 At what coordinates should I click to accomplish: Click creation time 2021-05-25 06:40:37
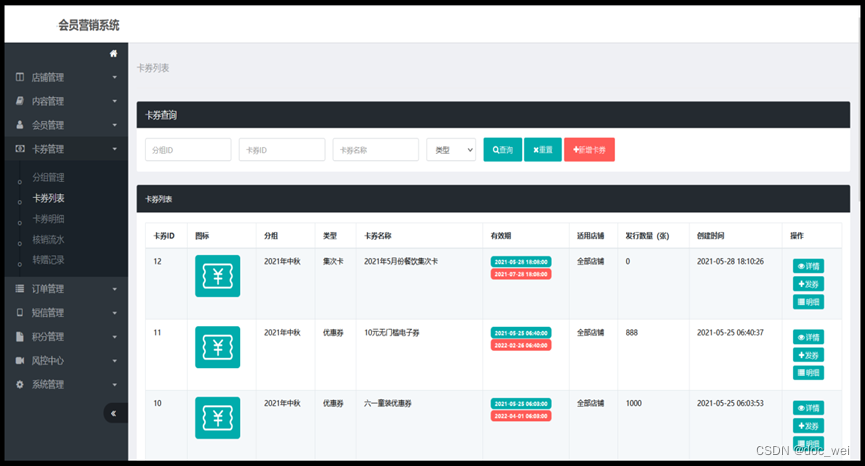730,333
